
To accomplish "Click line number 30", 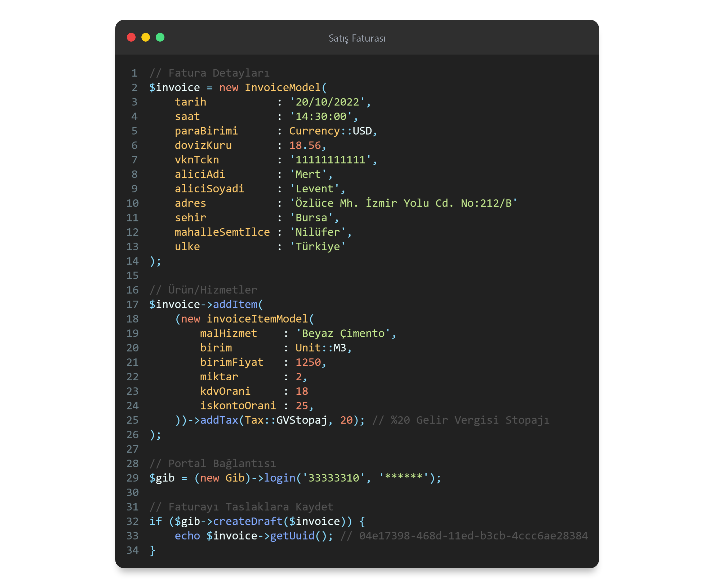I will click(x=132, y=492).
